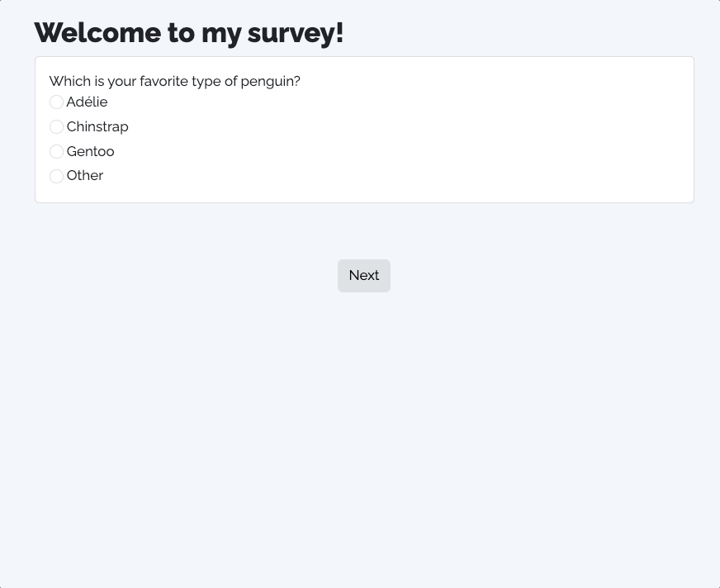
Task: Click the Other label text
Action: [x=85, y=175]
